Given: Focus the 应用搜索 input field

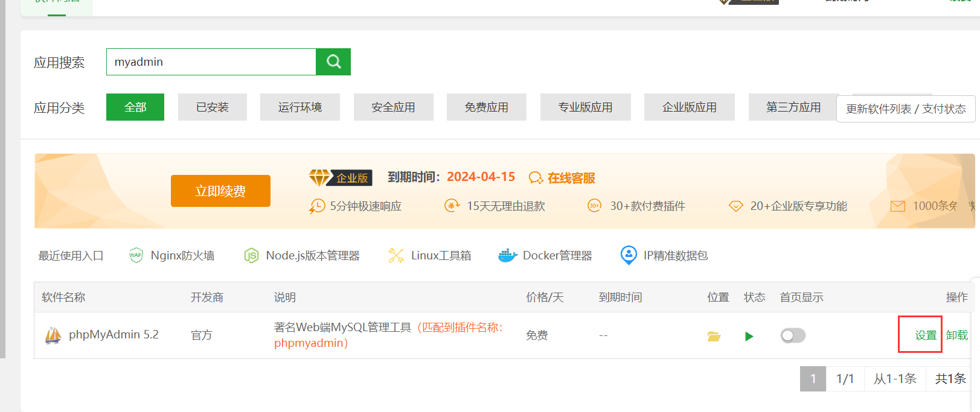Looking at the screenshot, I should coord(211,62).
